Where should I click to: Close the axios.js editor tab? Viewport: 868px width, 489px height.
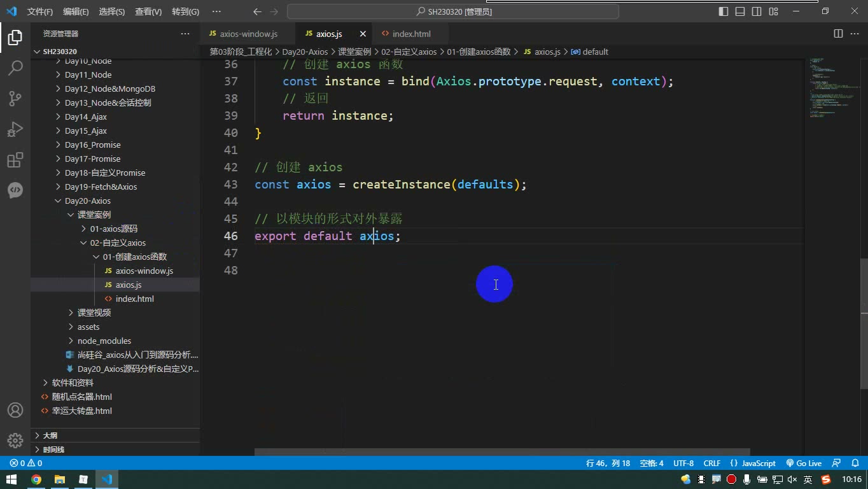coord(363,34)
